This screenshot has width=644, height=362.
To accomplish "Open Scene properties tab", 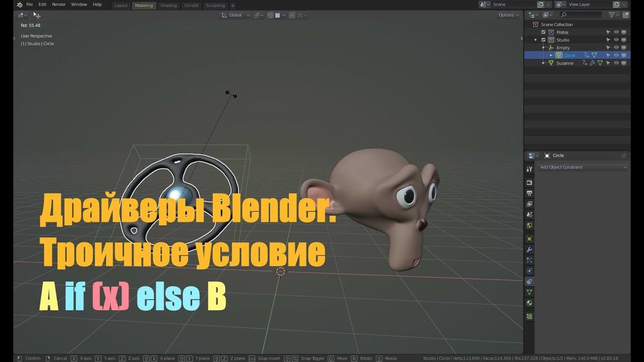I will (529, 215).
